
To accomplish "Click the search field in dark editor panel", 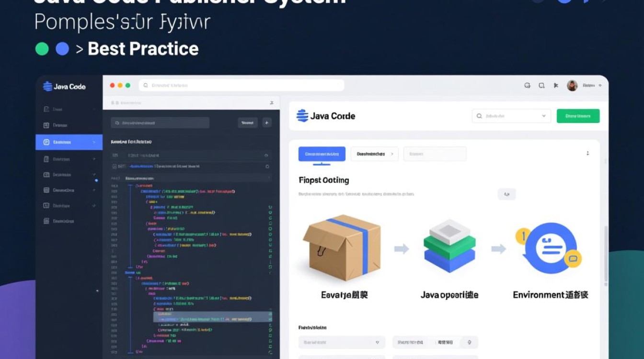I will click(x=160, y=123).
